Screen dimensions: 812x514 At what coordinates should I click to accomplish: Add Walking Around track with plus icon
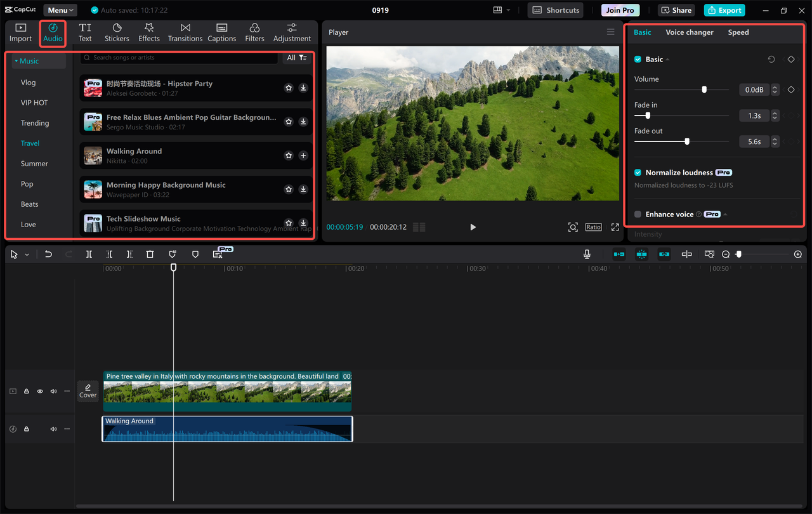click(x=303, y=155)
